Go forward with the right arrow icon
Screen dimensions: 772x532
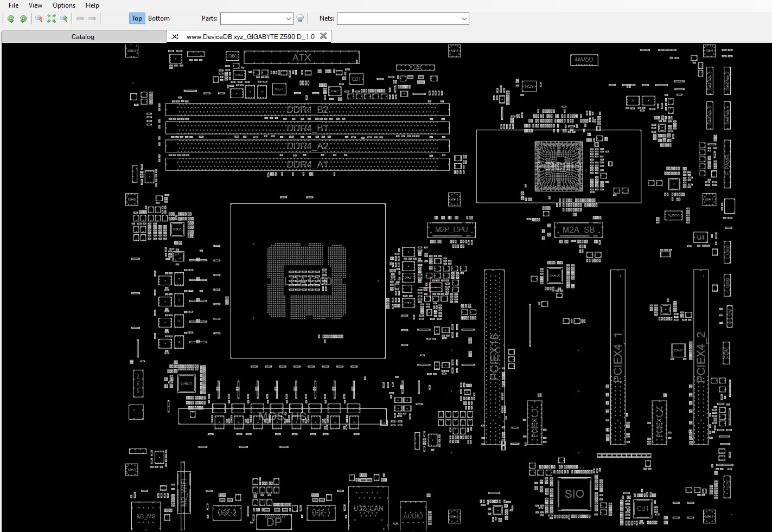tap(92, 18)
